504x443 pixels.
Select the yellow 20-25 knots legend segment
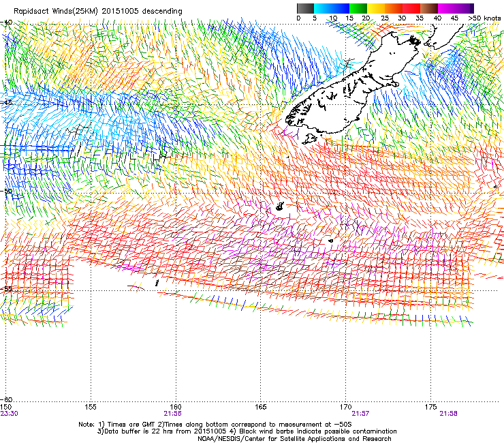point(376,8)
